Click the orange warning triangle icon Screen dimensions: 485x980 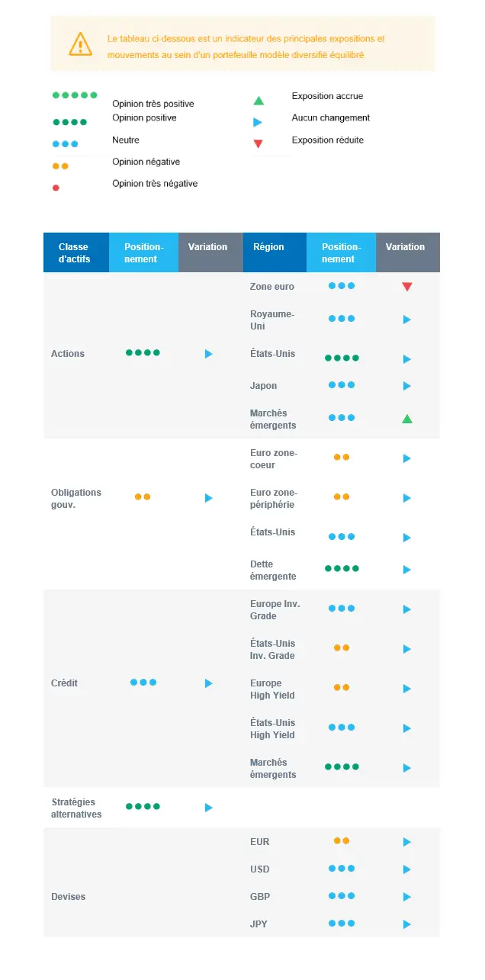pyautogui.click(x=80, y=44)
